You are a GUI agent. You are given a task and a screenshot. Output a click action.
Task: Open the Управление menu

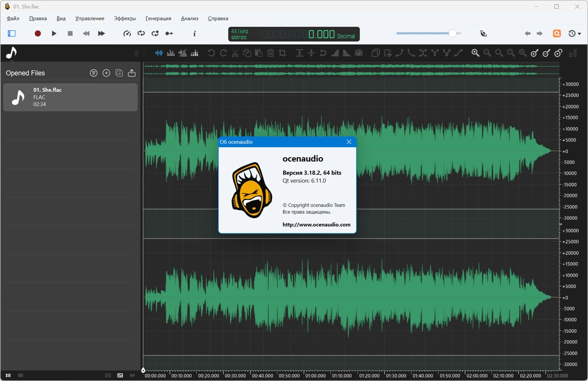90,18
